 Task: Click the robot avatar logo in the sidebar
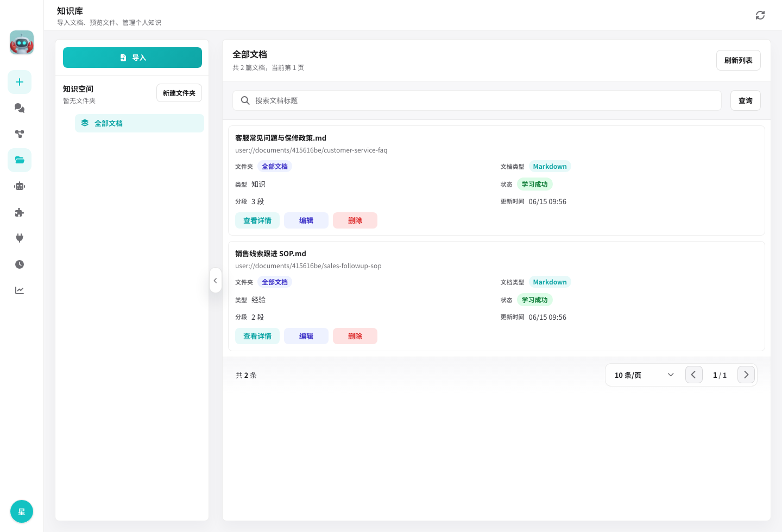pyautogui.click(x=22, y=42)
